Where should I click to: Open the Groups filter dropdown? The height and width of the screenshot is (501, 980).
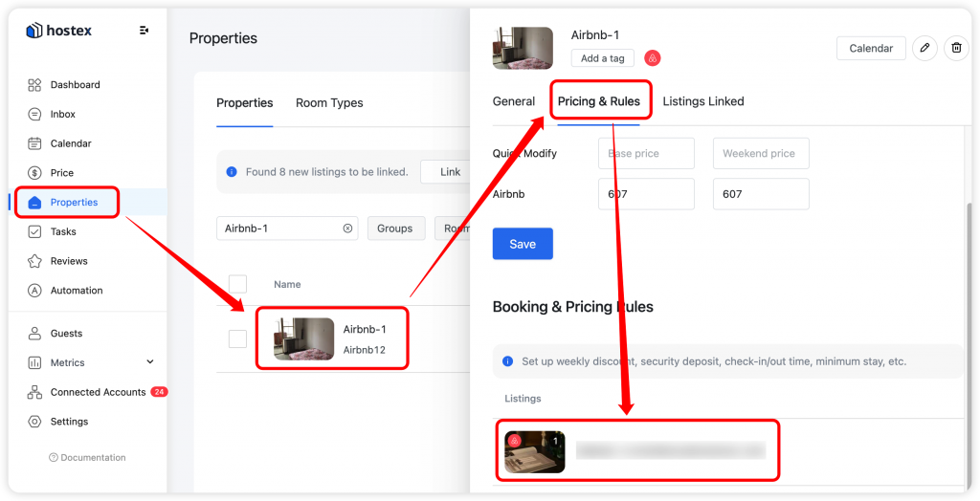(395, 229)
